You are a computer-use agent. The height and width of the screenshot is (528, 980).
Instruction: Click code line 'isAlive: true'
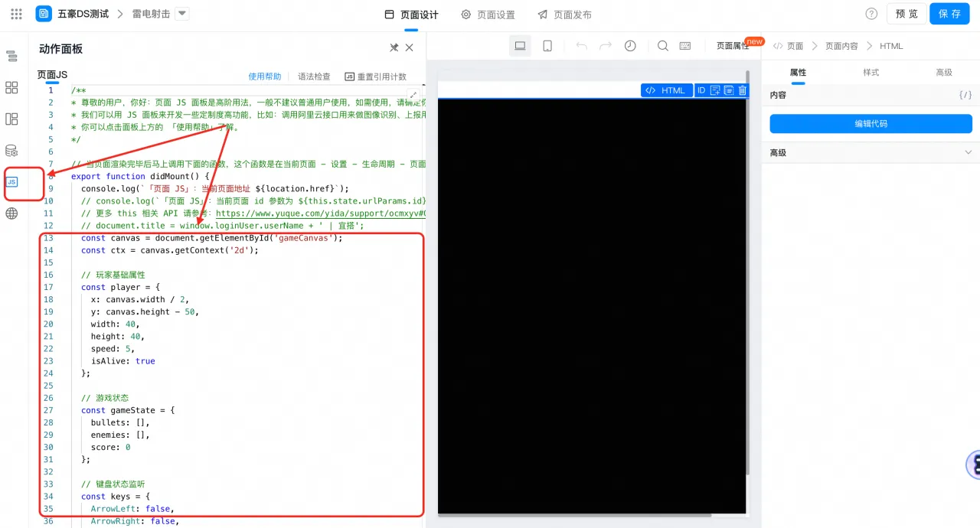pyautogui.click(x=122, y=360)
